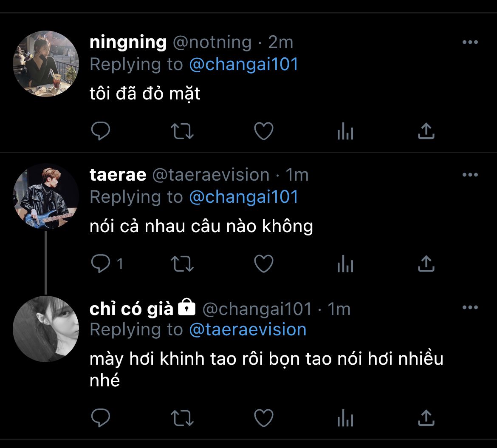Like the tweet by chỉ có già
Image resolution: width=497 pixels, height=448 pixels.
pyautogui.click(x=263, y=418)
